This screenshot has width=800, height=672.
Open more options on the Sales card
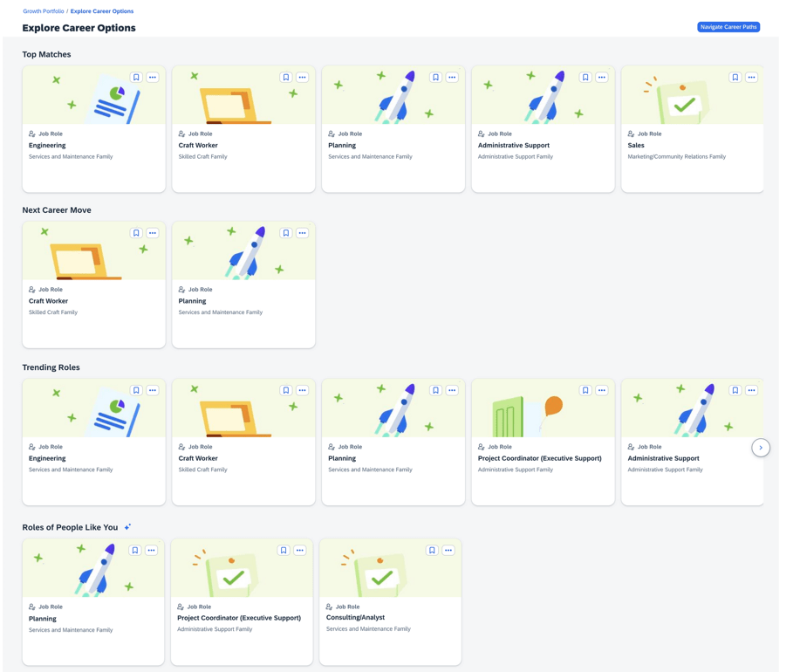[752, 78]
